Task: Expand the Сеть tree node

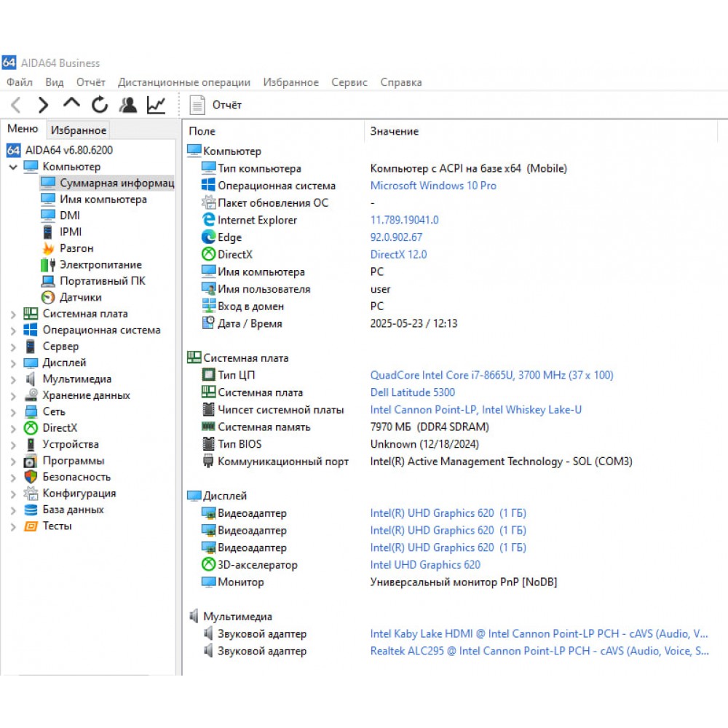Action: pos(13,412)
